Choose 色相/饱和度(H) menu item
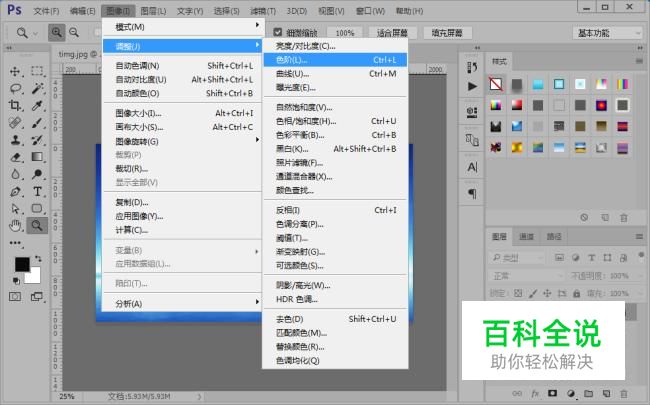The width and height of the screenshot is (650, 405). click(335, 121)
